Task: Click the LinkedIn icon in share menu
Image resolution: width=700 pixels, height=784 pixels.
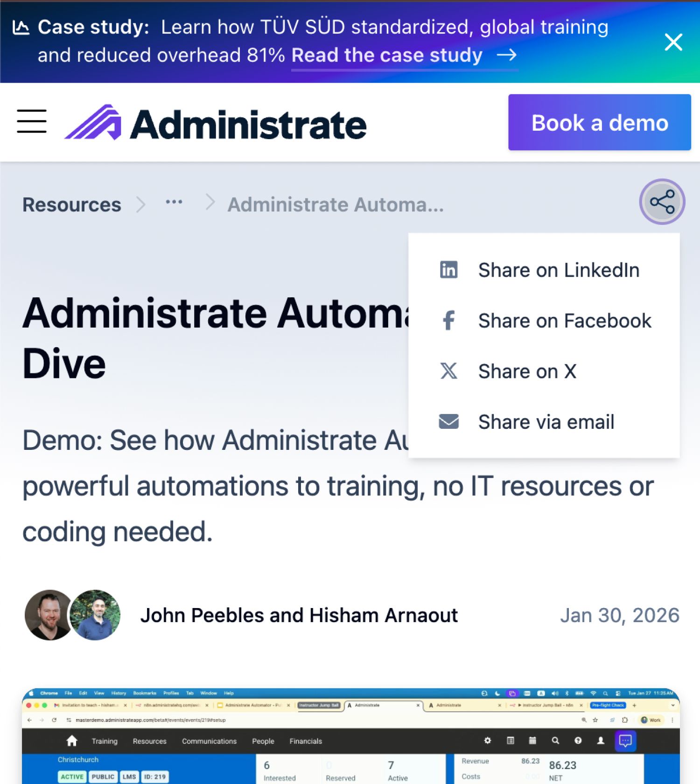Action: (x=449, y=270)
